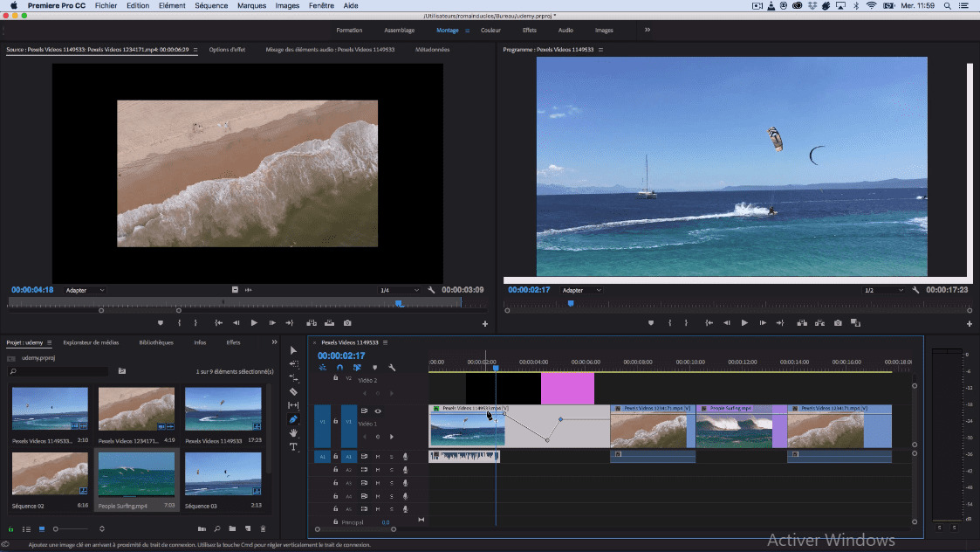Step forward one frame in Source monitor

[272, 323]
